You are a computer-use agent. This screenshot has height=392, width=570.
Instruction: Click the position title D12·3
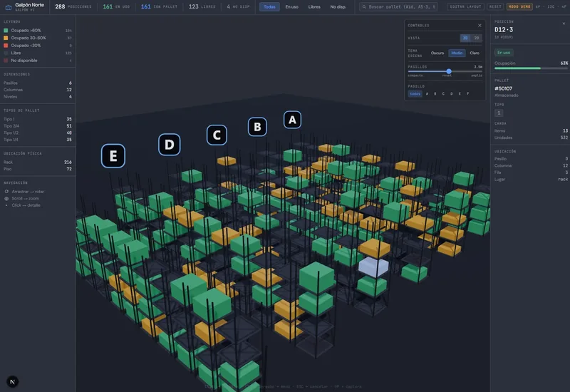[504, 29]
